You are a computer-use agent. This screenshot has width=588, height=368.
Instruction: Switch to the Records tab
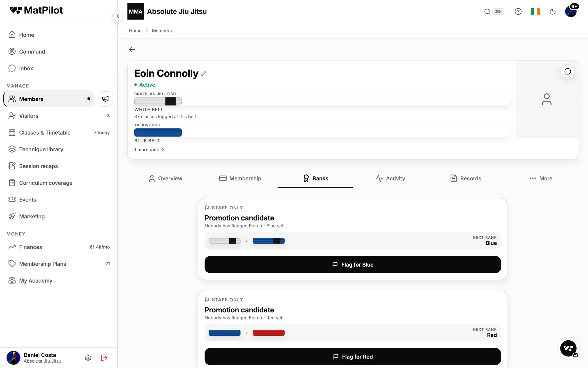point(465,178)
